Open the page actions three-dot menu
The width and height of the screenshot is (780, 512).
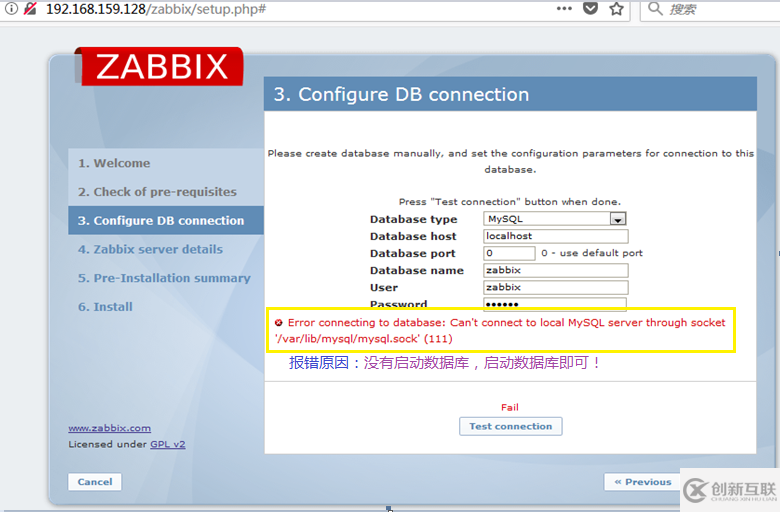pos(564,8)
